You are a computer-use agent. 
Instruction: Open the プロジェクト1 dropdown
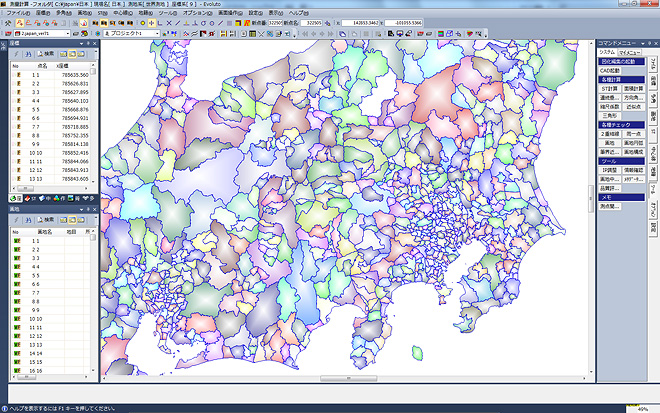pyautogui.click(x=158, y=33)
